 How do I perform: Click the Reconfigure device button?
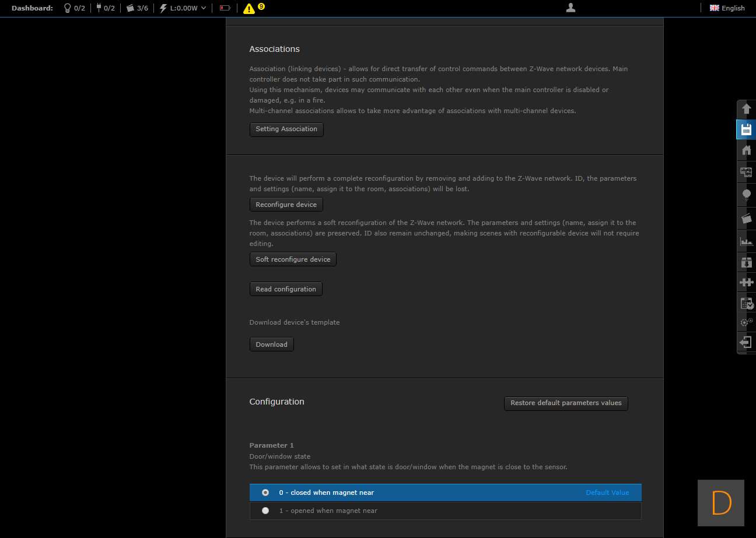[x=286, y=205]
